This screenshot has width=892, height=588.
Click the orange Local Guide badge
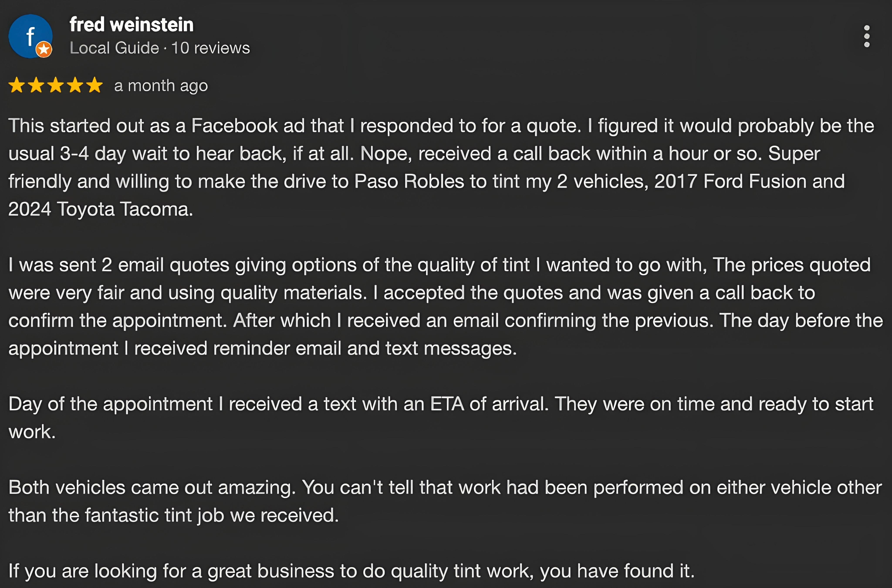(x=44, y=49)
